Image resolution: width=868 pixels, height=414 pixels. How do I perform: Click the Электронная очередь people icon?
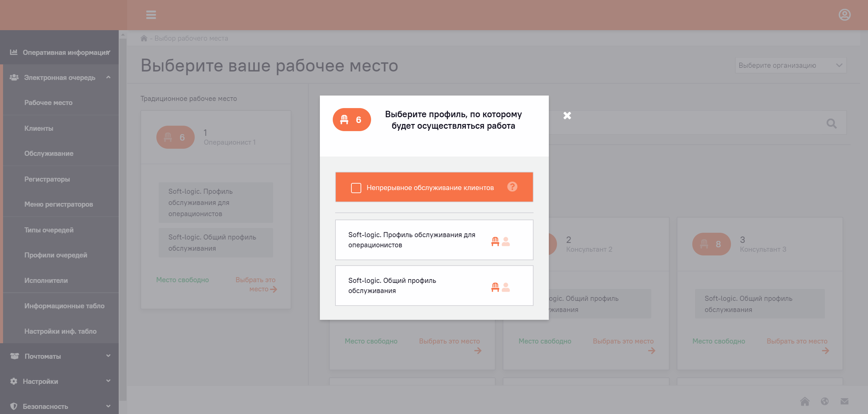coord(14,78)
